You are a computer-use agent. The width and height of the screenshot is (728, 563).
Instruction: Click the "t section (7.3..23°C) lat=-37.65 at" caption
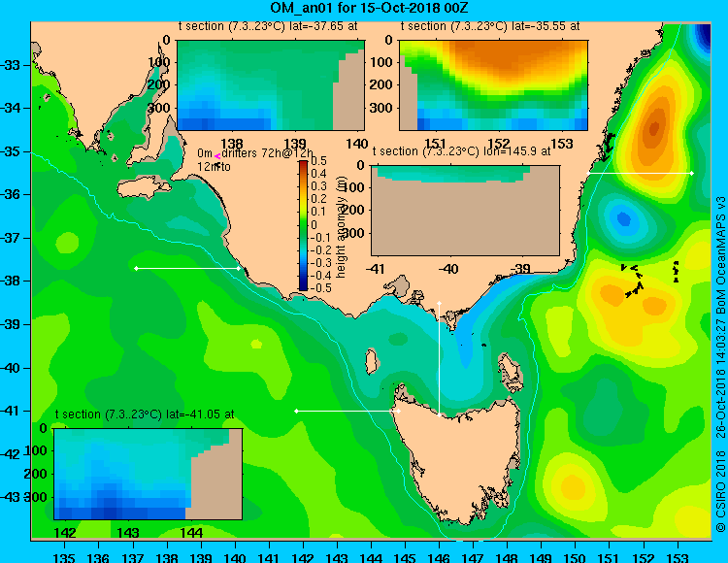(x=268, y=26)
